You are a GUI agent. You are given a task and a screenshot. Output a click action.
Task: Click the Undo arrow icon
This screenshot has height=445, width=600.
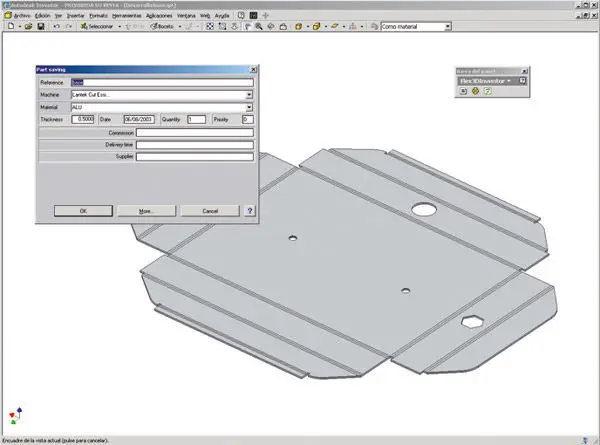tap(56, 26)
